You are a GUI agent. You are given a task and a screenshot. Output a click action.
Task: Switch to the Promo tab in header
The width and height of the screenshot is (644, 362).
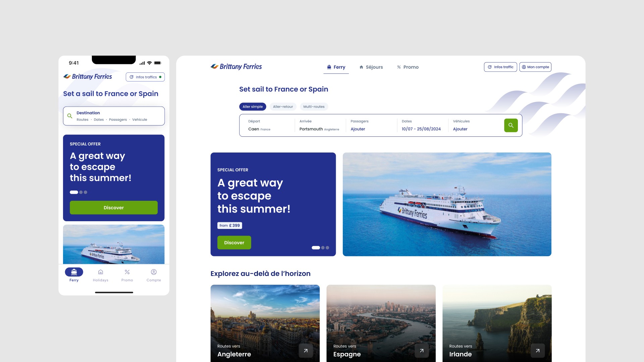(408, 67)
